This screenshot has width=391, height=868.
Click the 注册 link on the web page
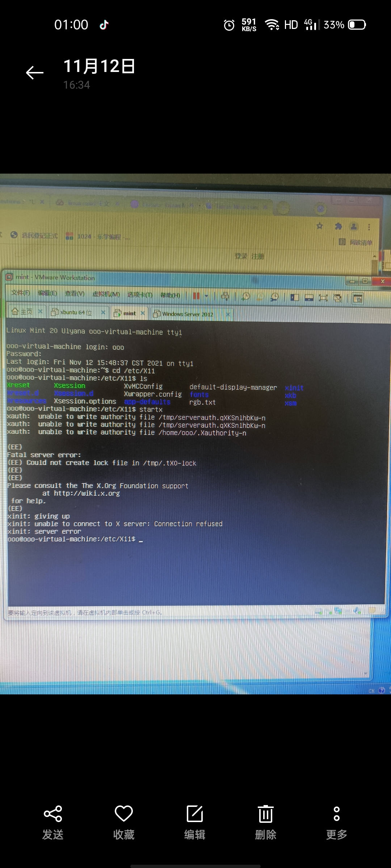point(258,256)
